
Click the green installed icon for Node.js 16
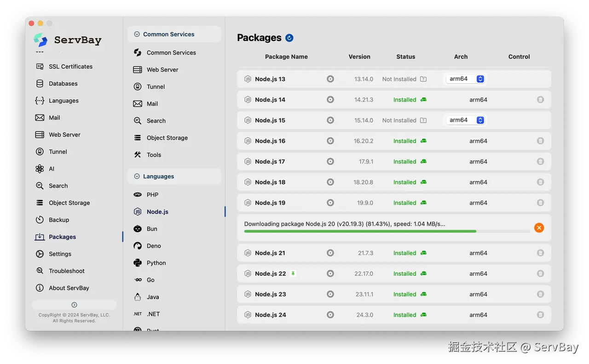tap(423, 141)
